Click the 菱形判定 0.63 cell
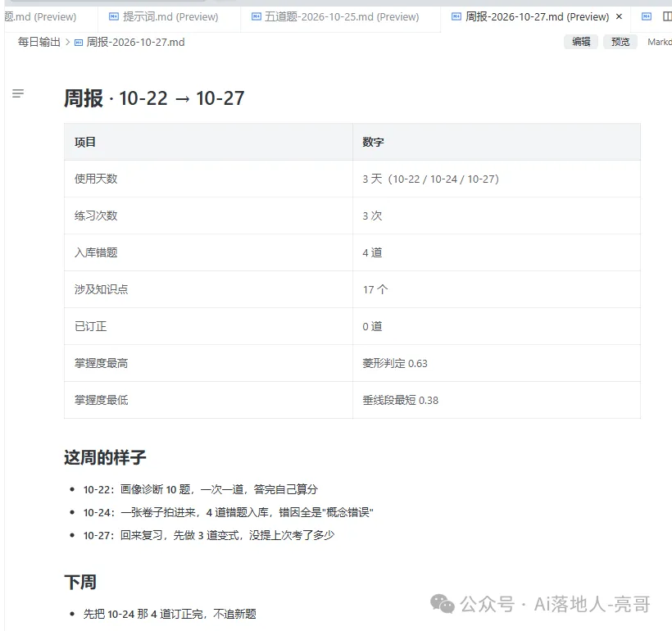This screenshot has width=672, height=631. point(497,363)
